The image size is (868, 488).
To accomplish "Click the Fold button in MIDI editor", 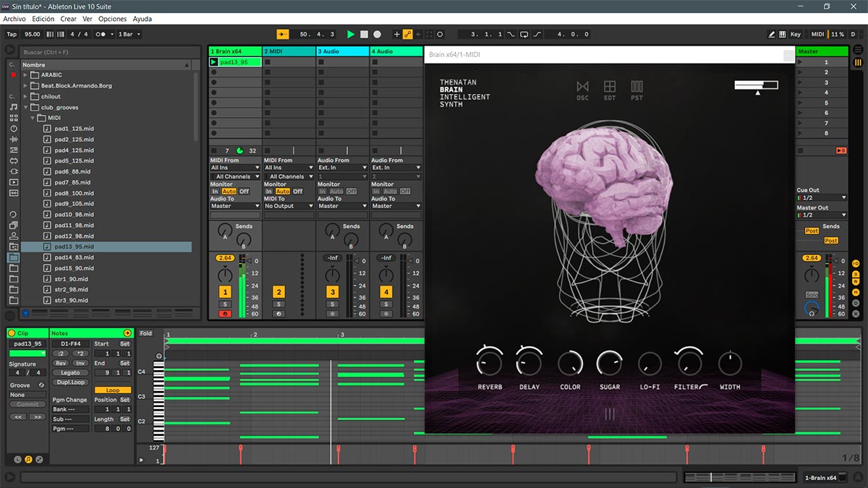I will tap(145, 333).
